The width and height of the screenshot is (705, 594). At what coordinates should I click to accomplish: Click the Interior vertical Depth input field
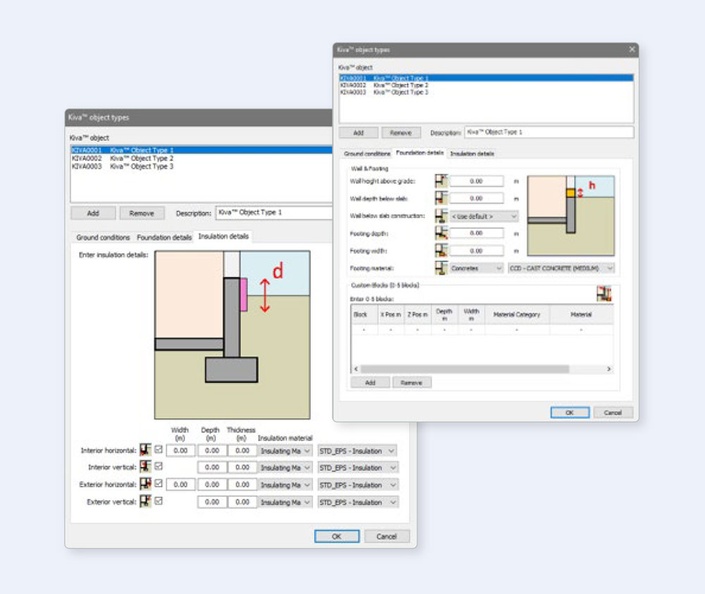click(x=212, y=467)
